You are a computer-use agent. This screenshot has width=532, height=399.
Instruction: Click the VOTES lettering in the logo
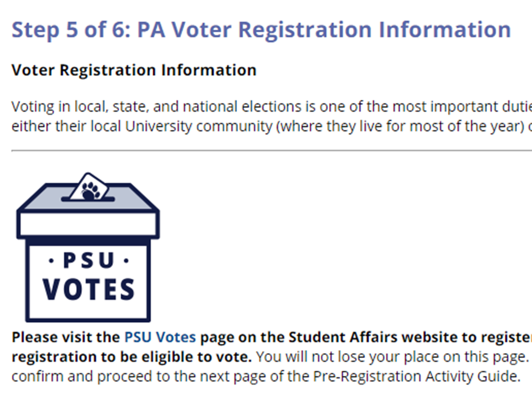pyautogui.click(x=88, y=290)
